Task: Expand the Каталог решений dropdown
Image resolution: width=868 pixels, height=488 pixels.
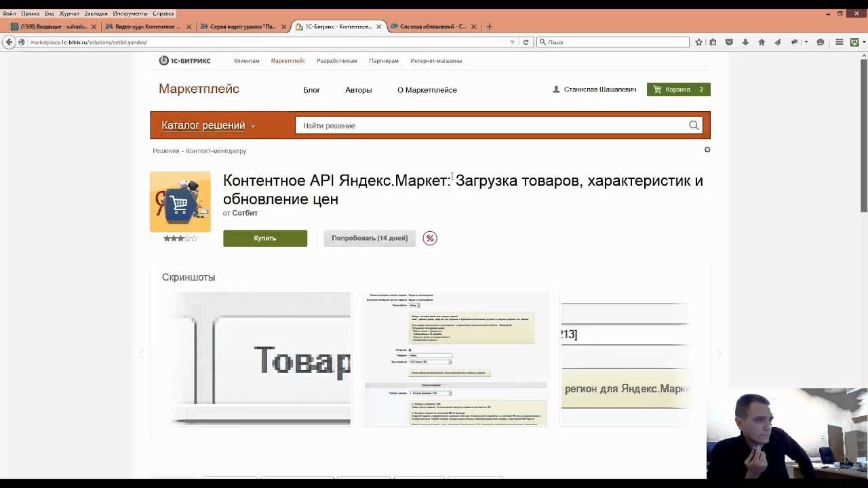Action: (x=208, y=125)
